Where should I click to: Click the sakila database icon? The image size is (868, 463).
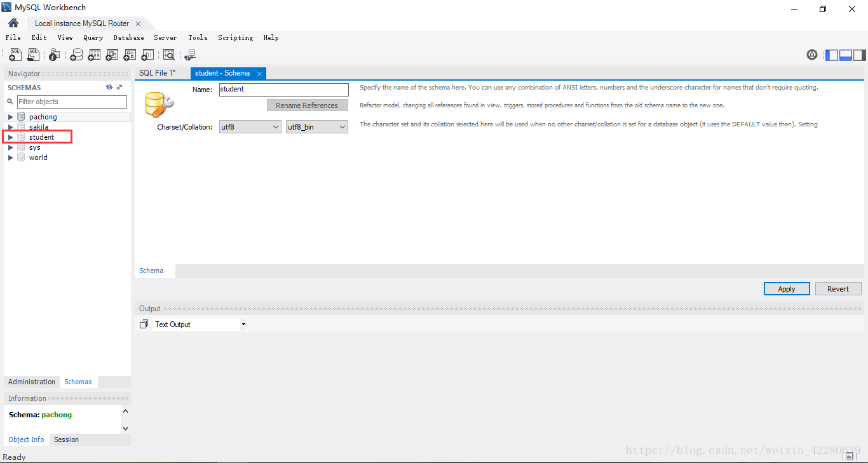(x=21, y=127)
